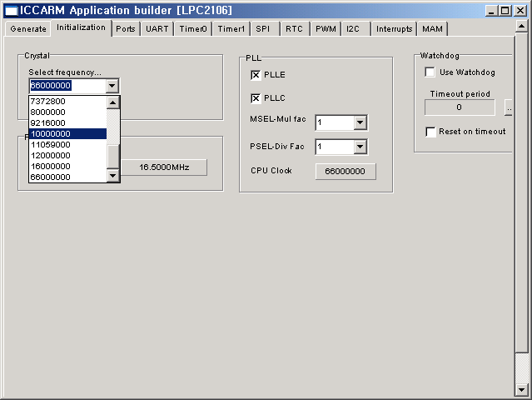
Task: Click the frequency list scroll-down arrow
Action: (112, 176)
